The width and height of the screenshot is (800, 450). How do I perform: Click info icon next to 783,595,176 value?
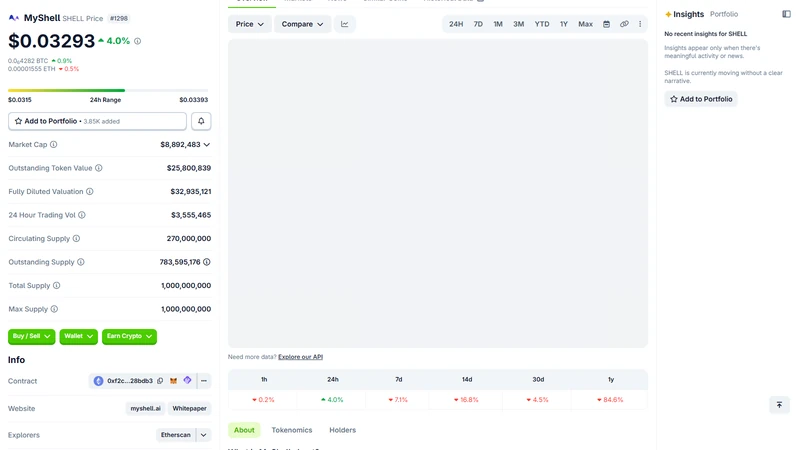pyautogui.click(x=207, y=262)
